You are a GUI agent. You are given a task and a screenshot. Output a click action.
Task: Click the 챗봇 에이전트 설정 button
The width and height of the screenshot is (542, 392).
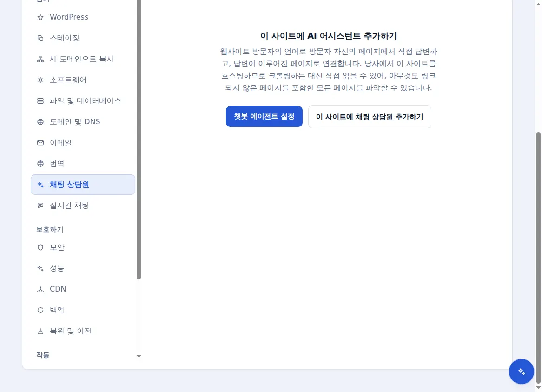point(264,117)
